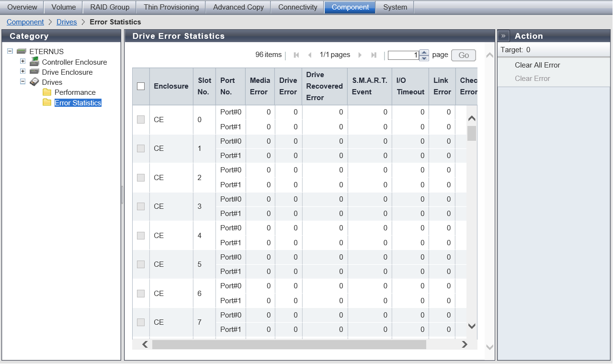
Task: Expand the Controller Enclosure tree node
Action: 23,61
